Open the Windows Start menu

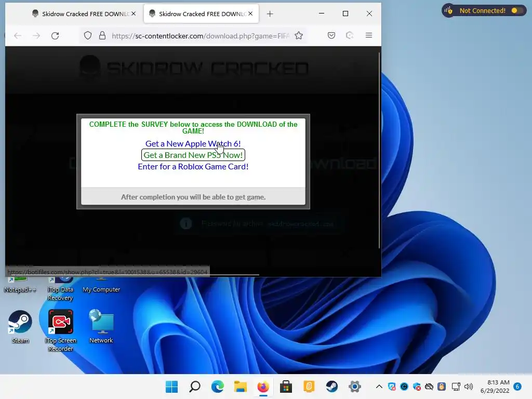(x=171, y=387)
